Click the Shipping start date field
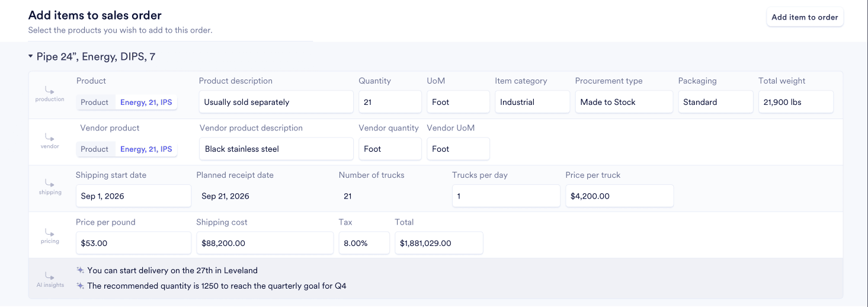Screen dimensions: 868x307 (x=133, y=196)
